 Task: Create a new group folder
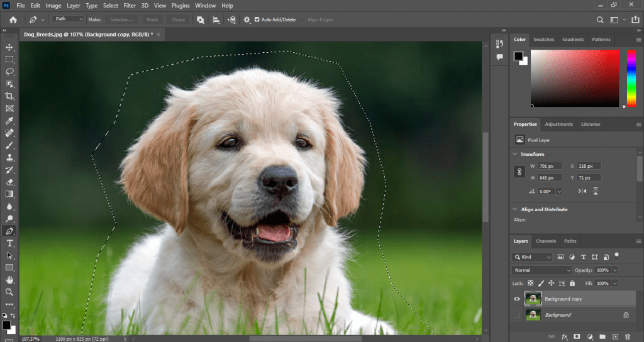[602, 337]
